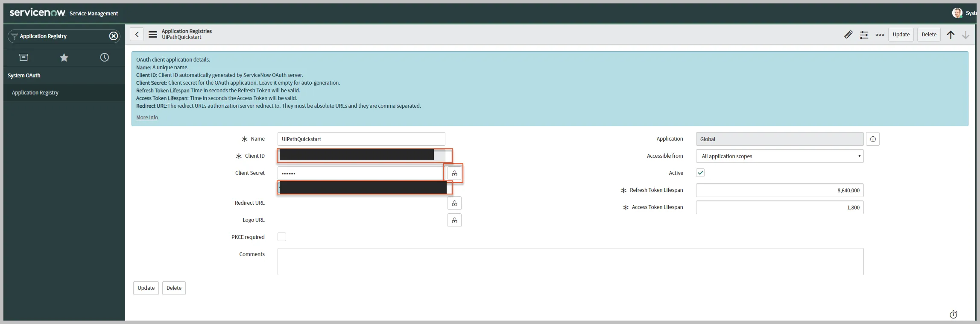Click Refresh Token Lifespan field

pos(780,190)
